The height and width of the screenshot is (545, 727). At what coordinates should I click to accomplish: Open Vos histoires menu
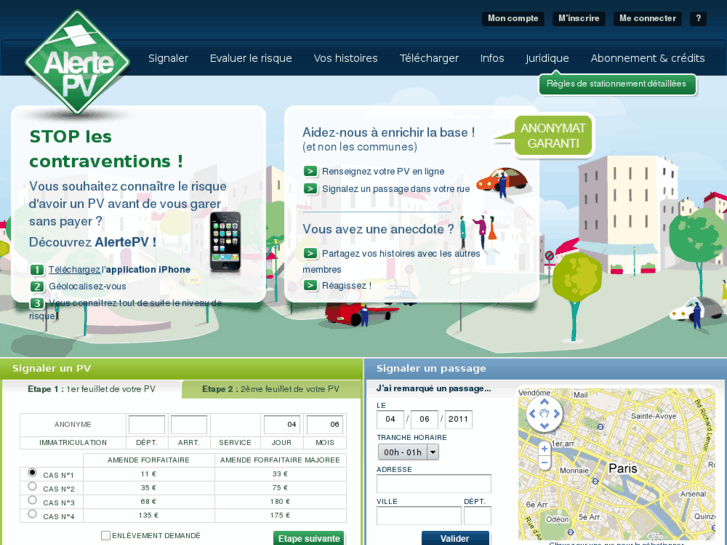point(345,58)
